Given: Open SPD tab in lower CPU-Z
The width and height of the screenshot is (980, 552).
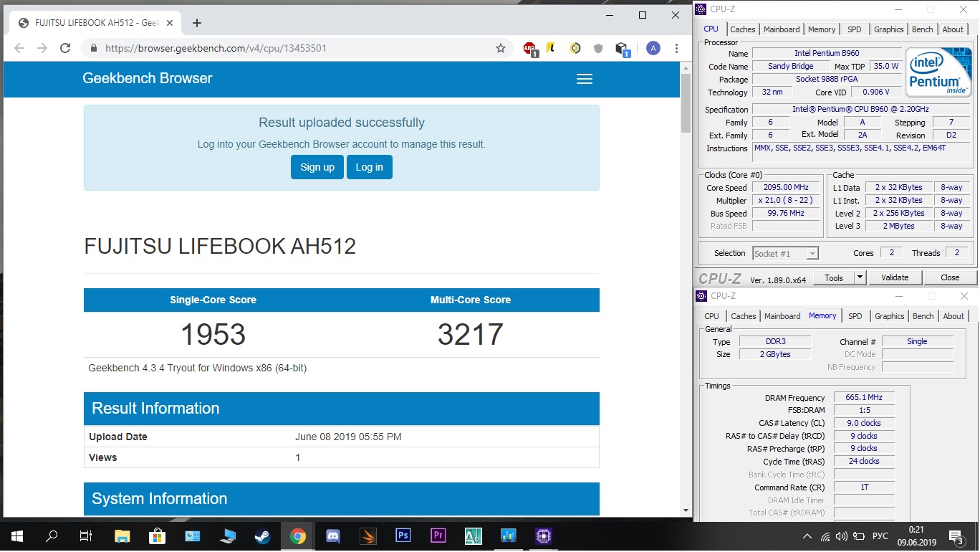Looking at the screenshot, I should pos(855,316).
